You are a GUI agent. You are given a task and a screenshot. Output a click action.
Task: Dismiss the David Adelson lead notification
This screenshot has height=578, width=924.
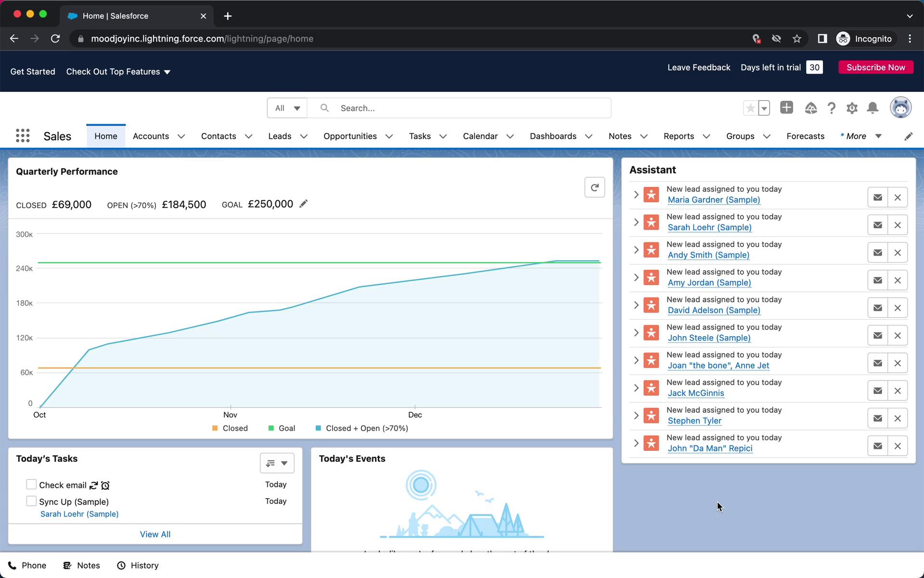tap(898, 308)
